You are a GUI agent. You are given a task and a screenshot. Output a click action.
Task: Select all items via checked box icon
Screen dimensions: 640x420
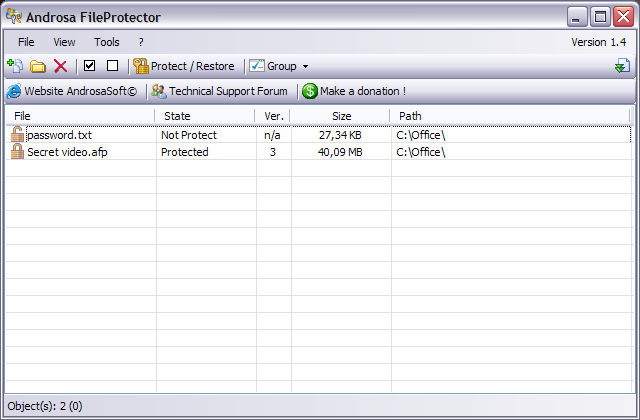point(89,66)
